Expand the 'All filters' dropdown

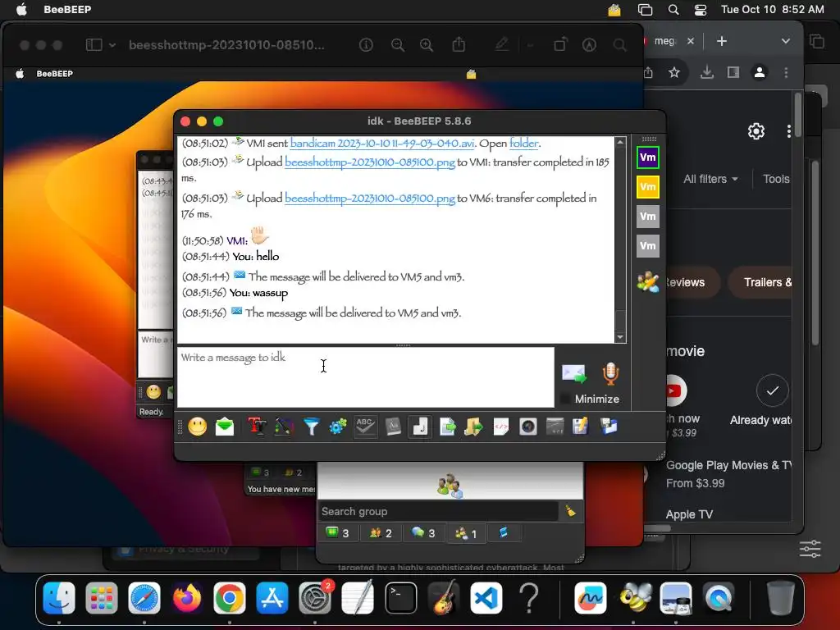pos(710,179)
